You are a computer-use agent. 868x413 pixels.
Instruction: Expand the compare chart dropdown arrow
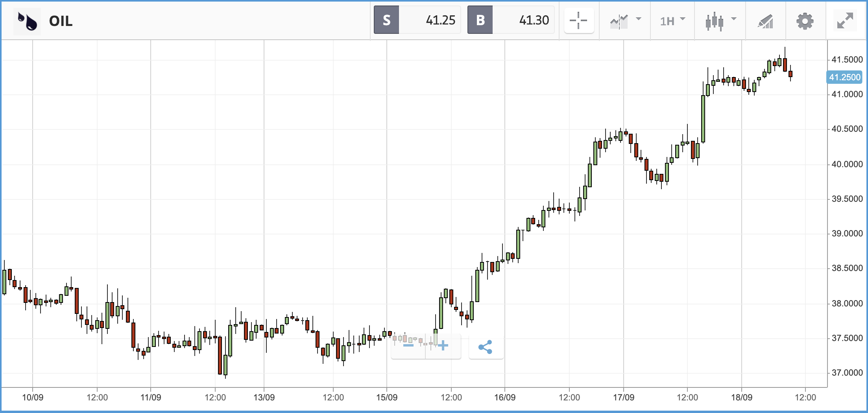pos(639,19)
